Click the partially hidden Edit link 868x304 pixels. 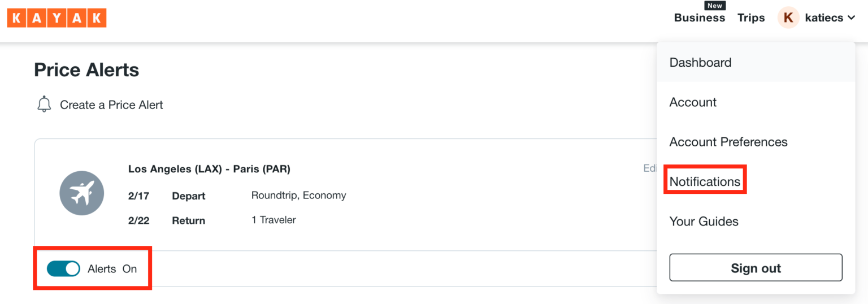pos(649,168)
